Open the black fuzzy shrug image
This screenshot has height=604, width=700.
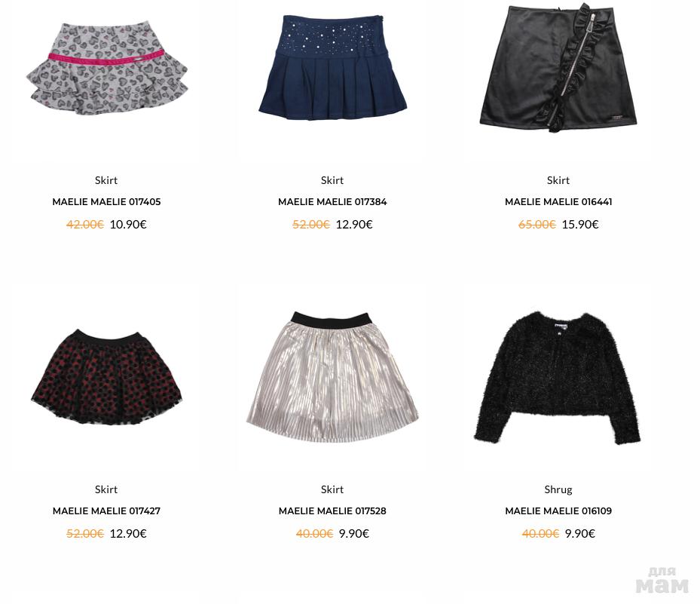point(557,378)
